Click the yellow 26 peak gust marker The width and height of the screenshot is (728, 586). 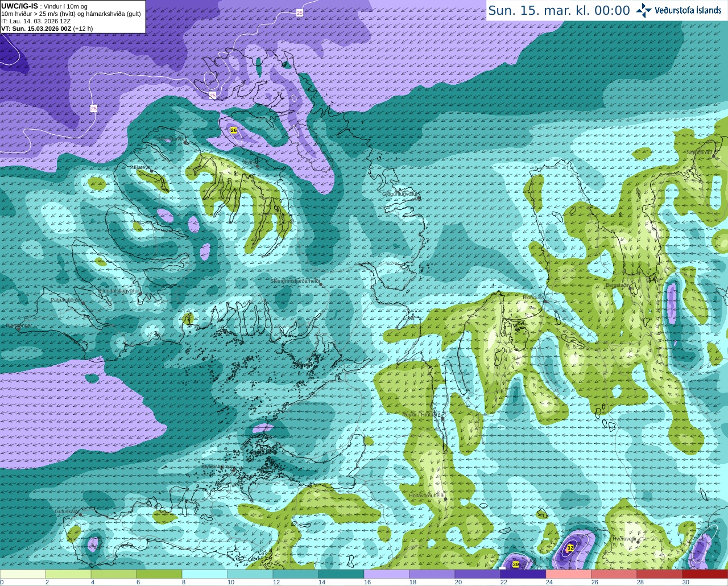(233, 130)
